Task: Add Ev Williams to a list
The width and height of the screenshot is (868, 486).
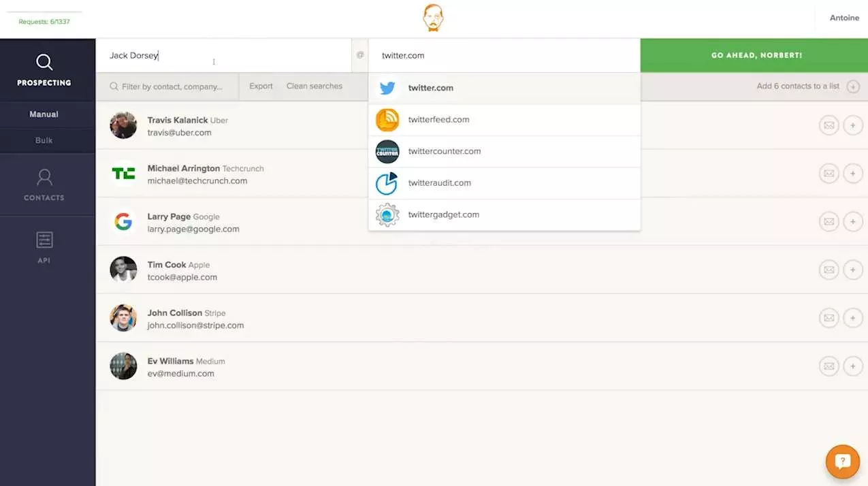Action: click(853, 366)
